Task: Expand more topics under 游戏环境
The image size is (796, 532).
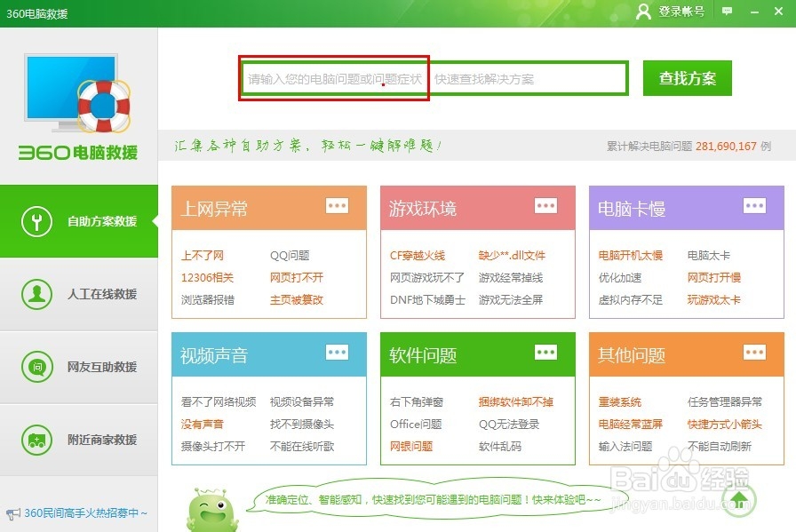Action: pyautogui.click(x=545, y=206)
